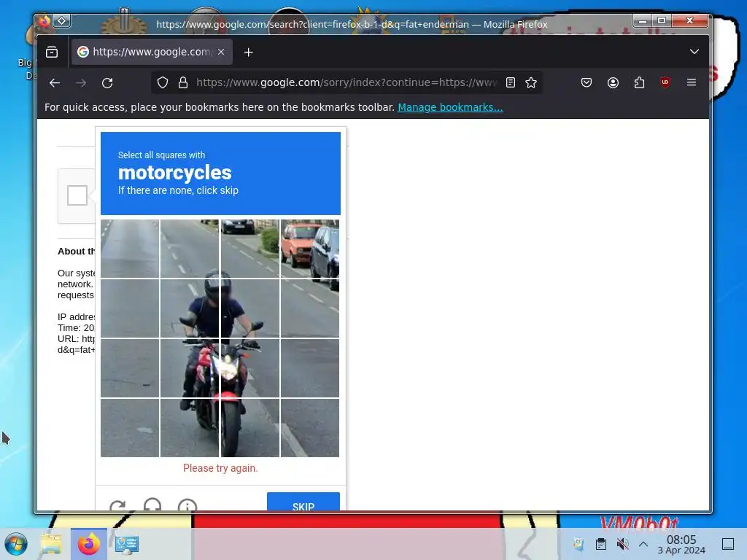Select tile with black car at top
Screen dimensions: 747x560
pos(249,249)
